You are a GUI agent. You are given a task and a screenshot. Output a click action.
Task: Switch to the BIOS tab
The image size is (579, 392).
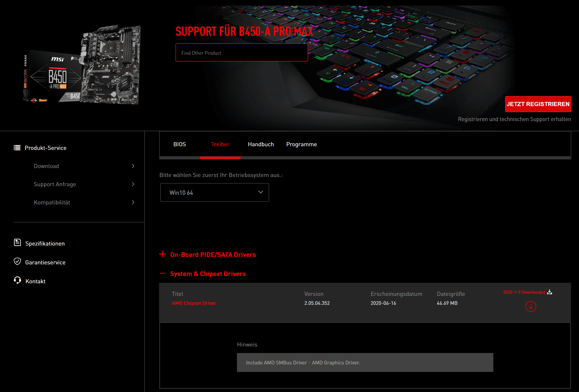[180, 144]
